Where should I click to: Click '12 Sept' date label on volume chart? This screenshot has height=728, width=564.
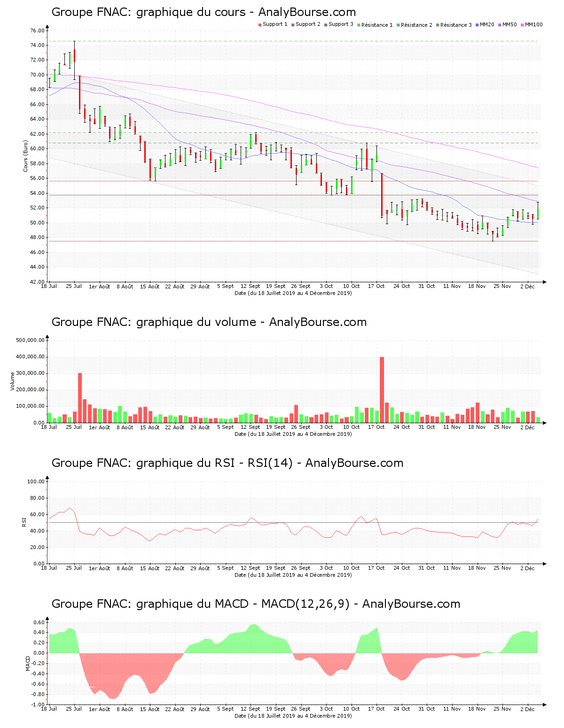point(251,427)
